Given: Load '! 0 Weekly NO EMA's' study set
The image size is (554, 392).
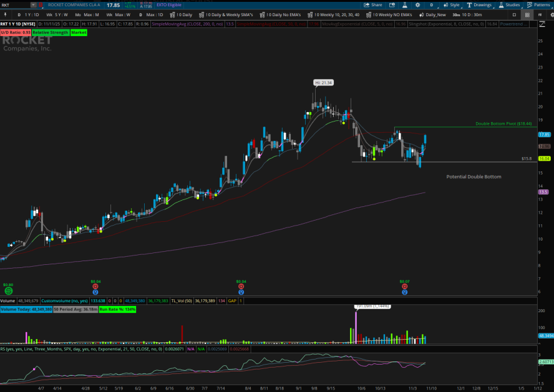Looking at the screenshot, I should 389,15.
